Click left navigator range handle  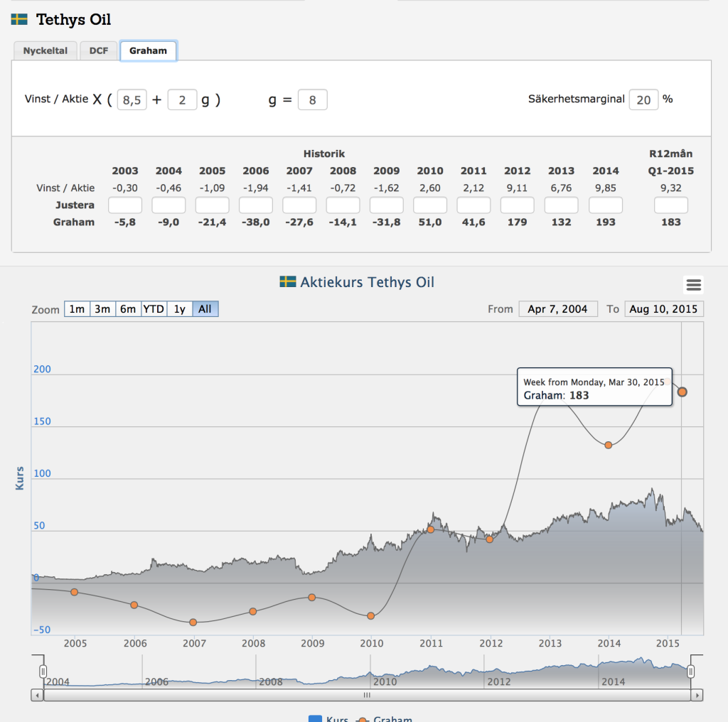pyautogui.click(x=43, y=672)
